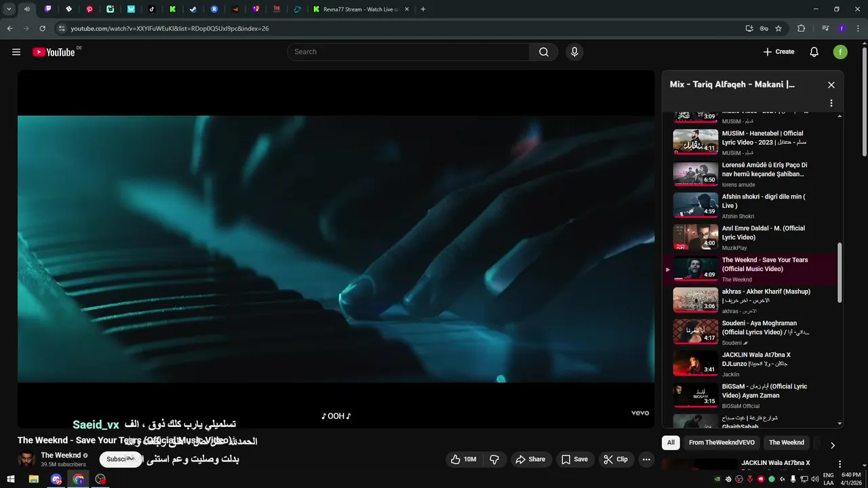Viewport: 868px width, 488px height.
Task: Go back in browser history
Action: [9, 28]
